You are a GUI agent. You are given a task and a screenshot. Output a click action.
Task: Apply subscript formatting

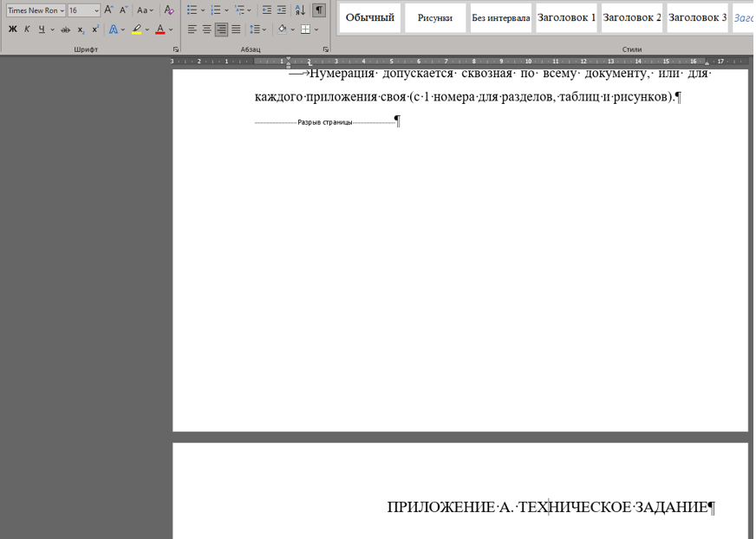(x=81, y=29)
